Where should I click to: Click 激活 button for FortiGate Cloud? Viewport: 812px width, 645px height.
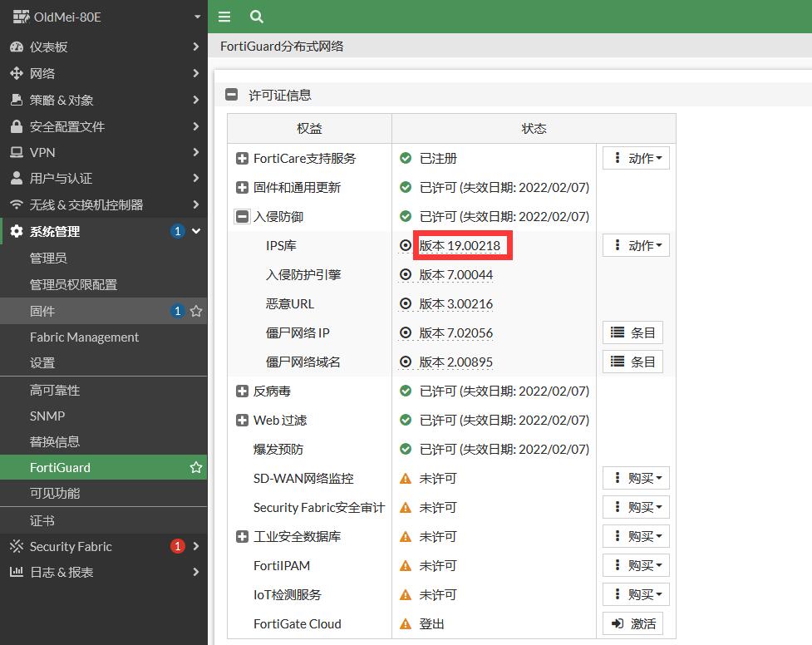(x=632, y=623)
